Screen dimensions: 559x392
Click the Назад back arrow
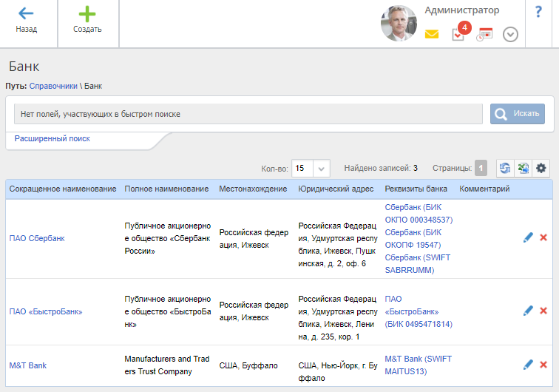(27, 13)
